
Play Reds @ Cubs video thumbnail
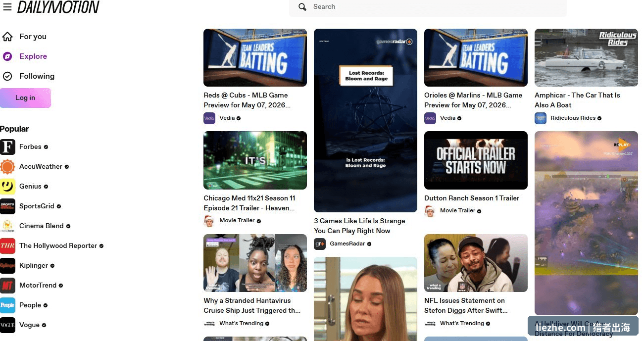click(255, 57)
